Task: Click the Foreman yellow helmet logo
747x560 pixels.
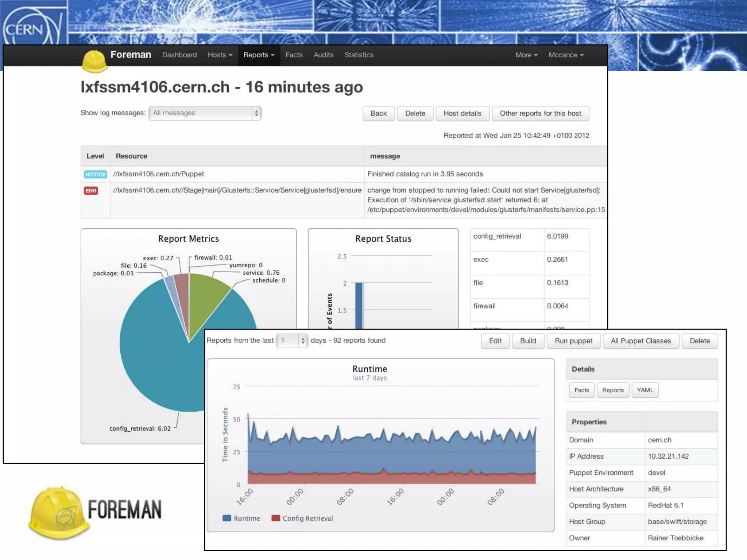Action: pos(94,61)
